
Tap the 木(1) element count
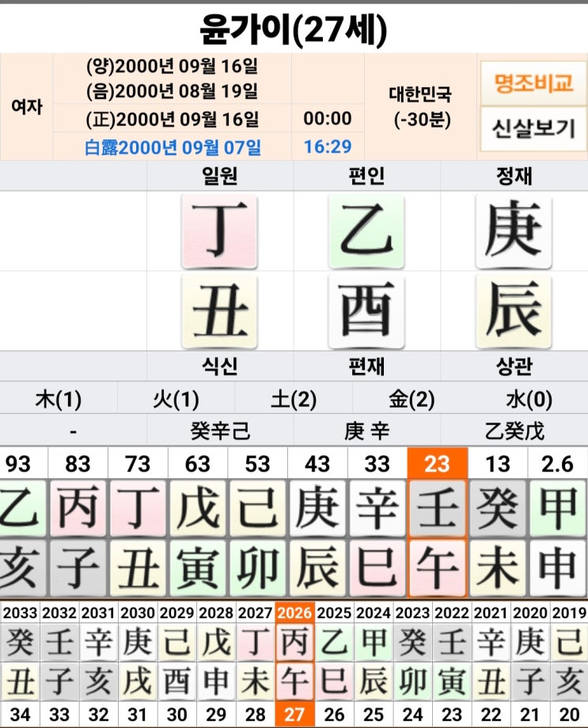59,399
